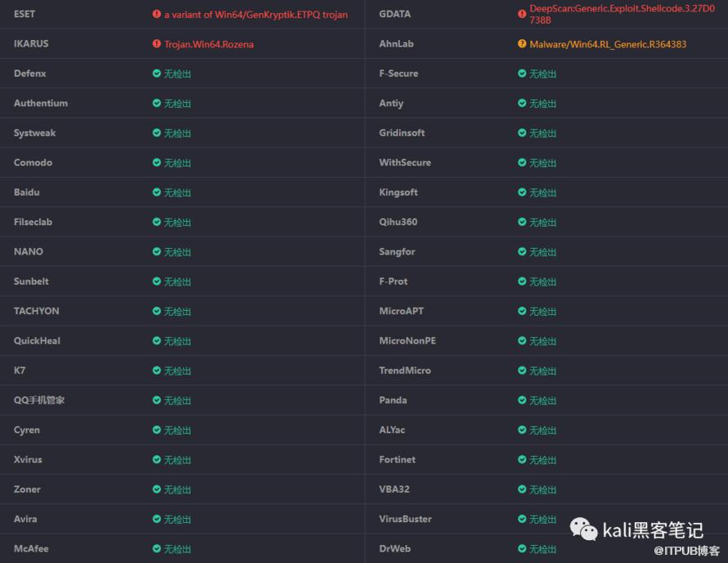728x563 pixels.
Task: Click the green check icon for TrendMicro
Action: click(522, 371)
